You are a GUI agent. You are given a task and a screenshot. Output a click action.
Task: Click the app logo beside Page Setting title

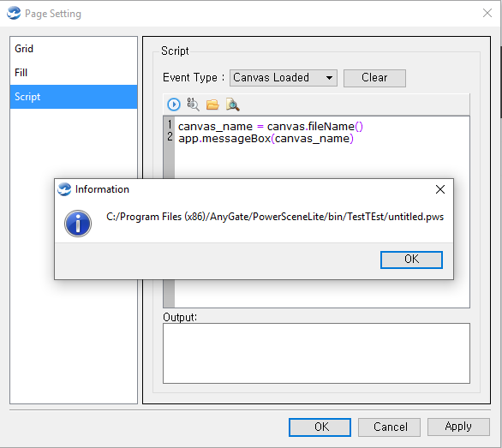pos(14,14)
